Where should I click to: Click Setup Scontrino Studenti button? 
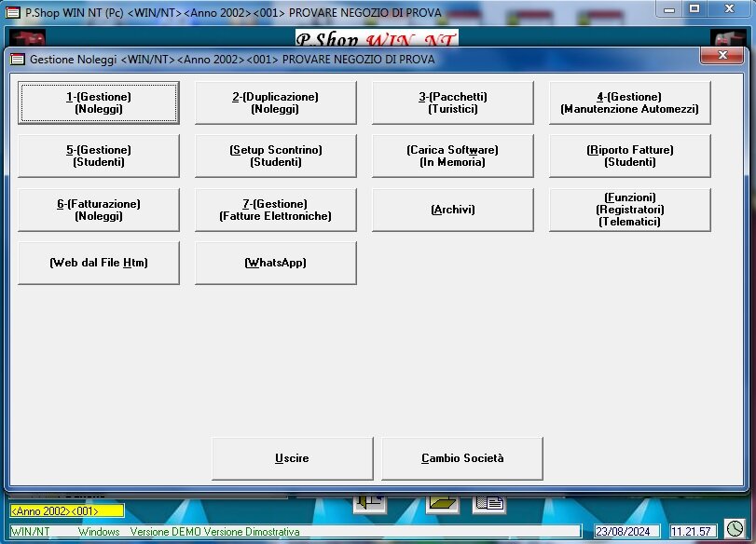(275, 156)
